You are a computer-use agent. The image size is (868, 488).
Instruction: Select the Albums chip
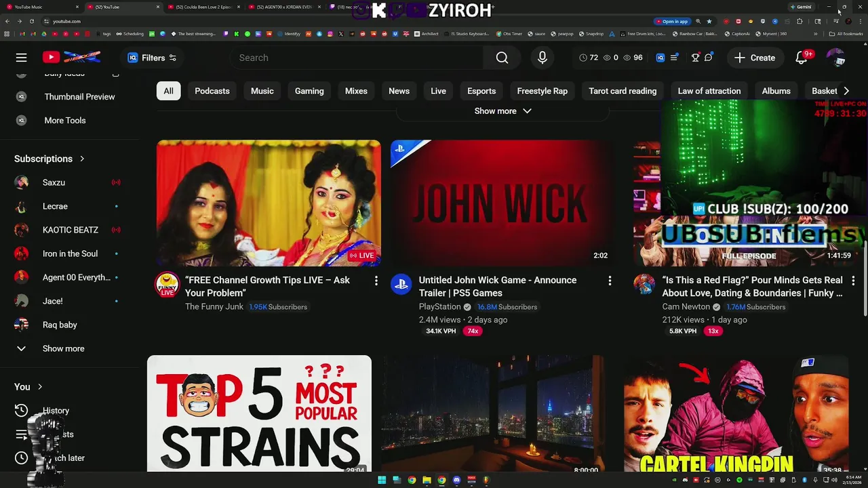[x=776, y=91]
